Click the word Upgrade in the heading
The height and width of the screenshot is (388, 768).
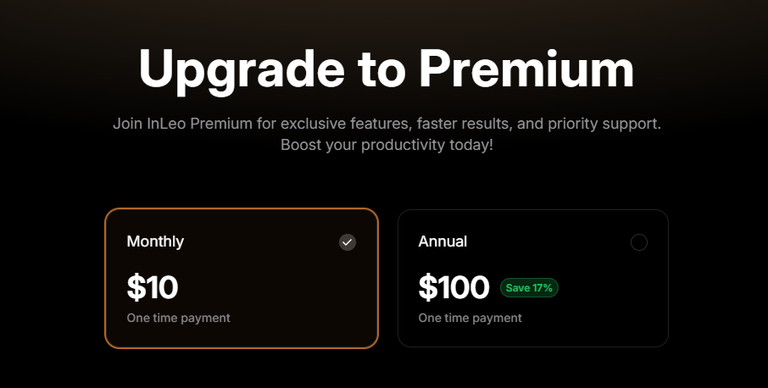point(242,70)
